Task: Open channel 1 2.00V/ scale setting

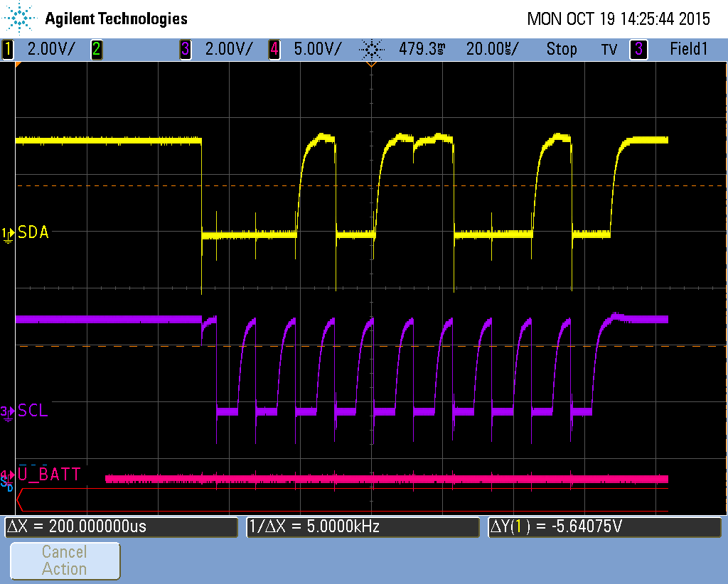Action: click(x=50, y=49)
